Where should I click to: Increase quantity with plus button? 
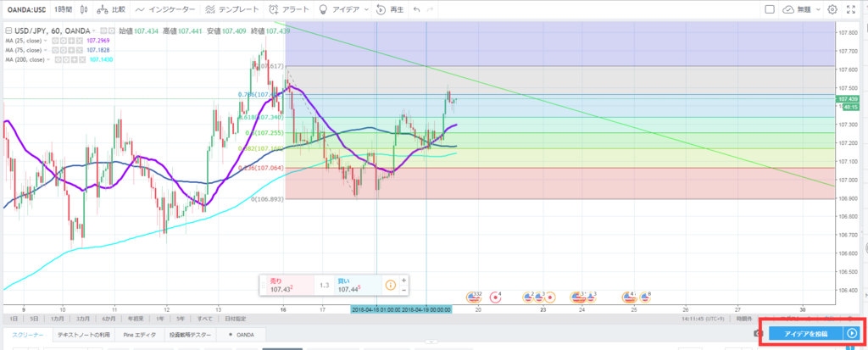403,281
